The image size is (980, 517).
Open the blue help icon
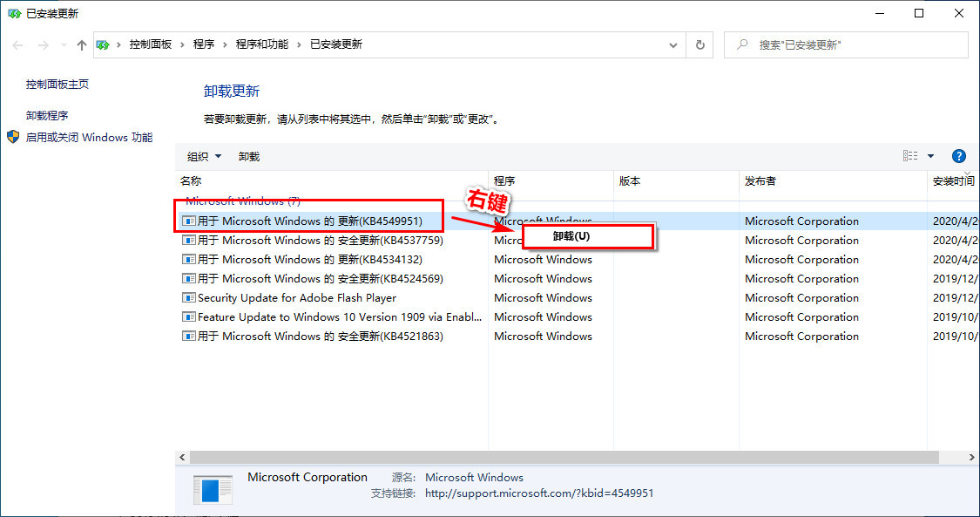[x=959, y=156]
